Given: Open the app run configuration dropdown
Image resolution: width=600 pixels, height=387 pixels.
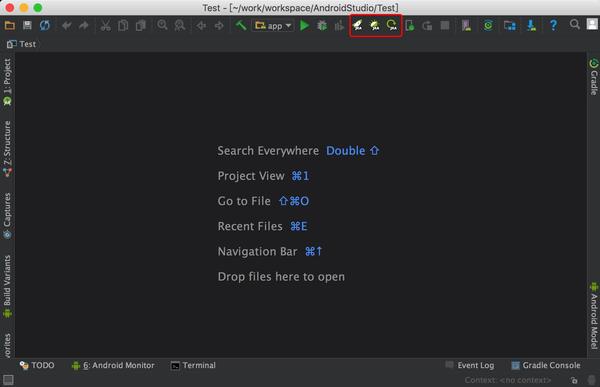Looking at the screenshot, I should tap(273, 26).
